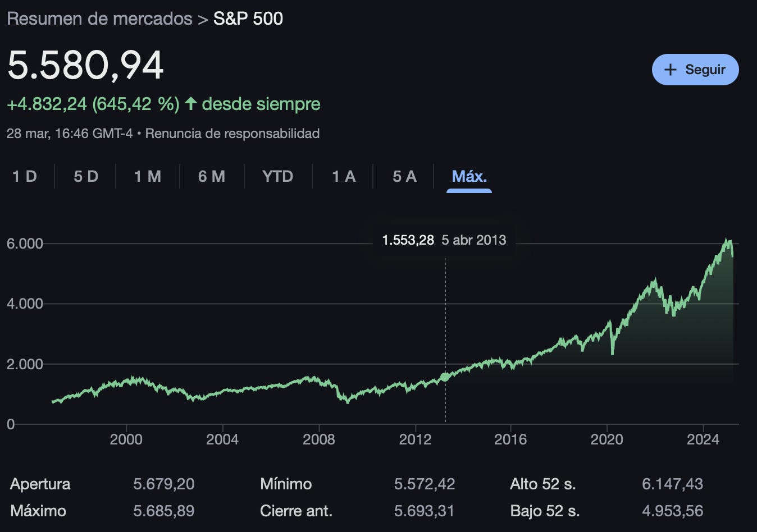Viewport: 757px width, 532px height.
Task: Click the Bajo 52 s. label
Action: pos(545,511)
